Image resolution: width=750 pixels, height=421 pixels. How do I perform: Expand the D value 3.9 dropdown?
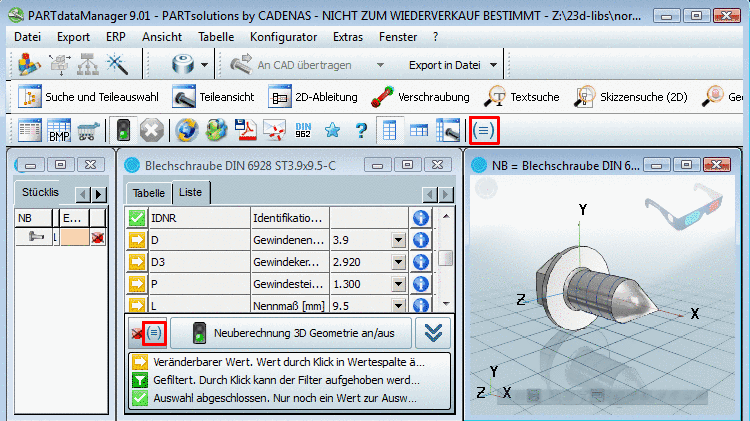398,240
